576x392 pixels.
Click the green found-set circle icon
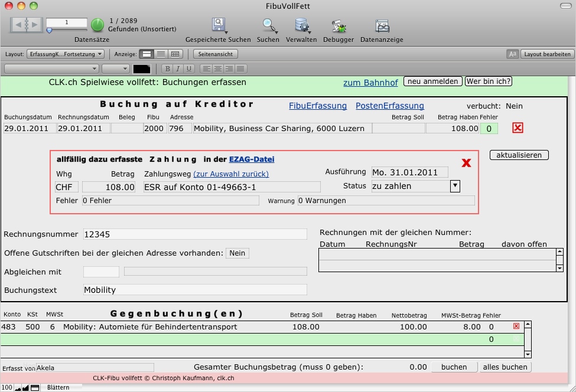tap(97, 25)
